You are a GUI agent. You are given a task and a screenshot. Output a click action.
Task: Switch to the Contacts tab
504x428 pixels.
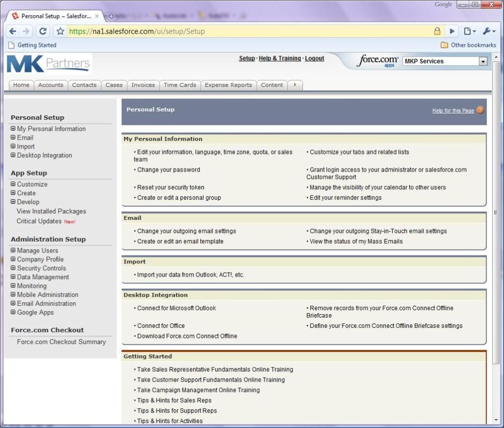[84, 85]
